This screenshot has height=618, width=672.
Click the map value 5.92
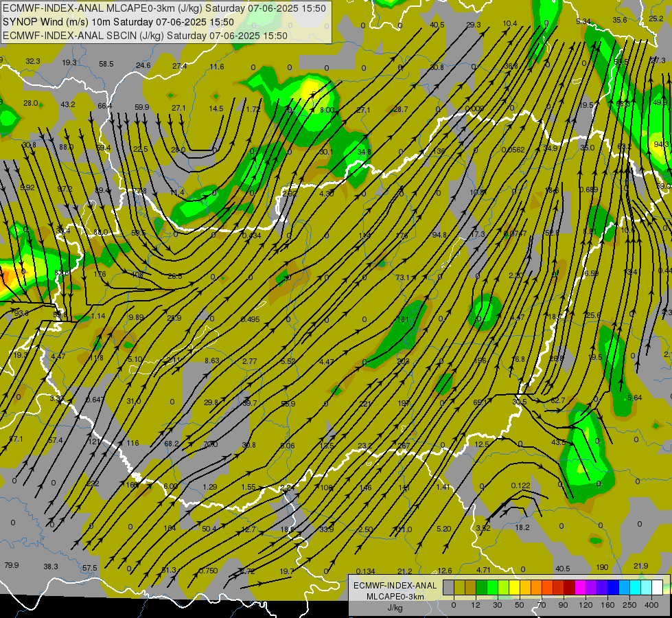(27, 187)
